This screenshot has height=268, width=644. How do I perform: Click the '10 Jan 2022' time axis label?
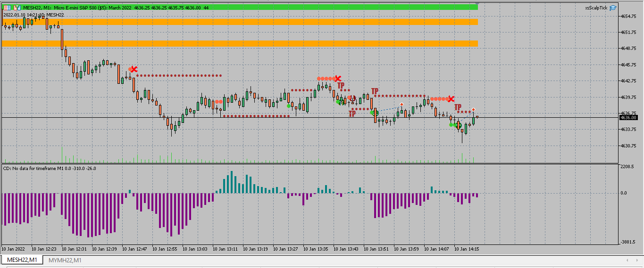point(13,249)
